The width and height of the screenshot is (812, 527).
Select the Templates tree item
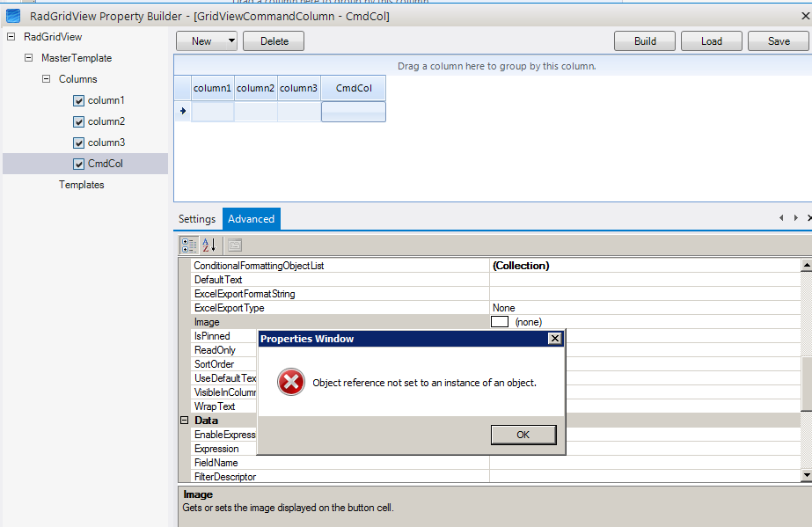coord(81,185)
